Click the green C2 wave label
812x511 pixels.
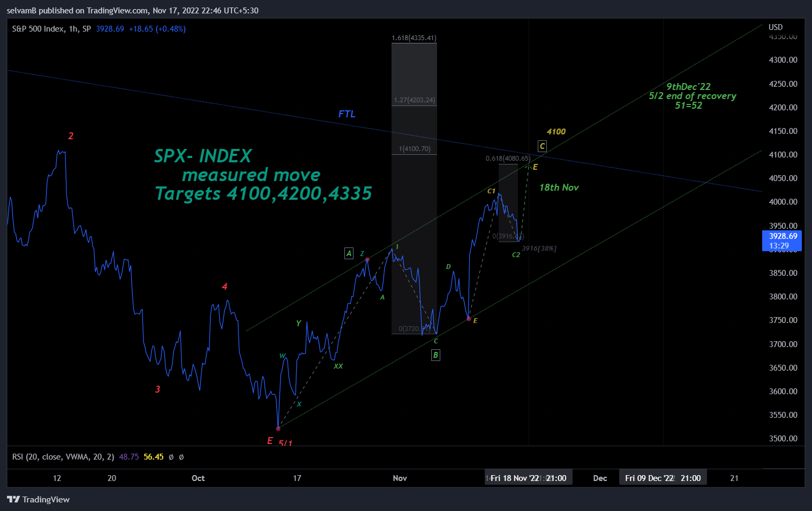pos(516,255)
